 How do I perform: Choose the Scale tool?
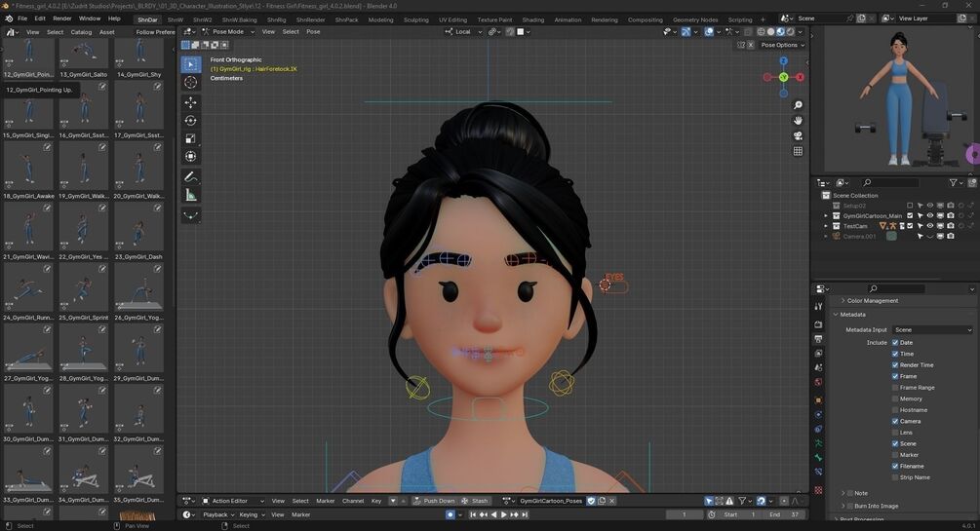click(x=190, y=138)
